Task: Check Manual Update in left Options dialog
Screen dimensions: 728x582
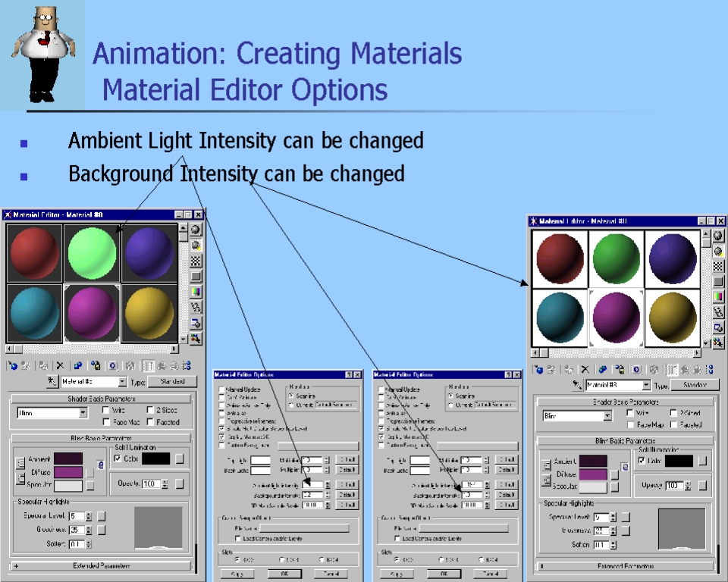Action: (x=221, y=390)
